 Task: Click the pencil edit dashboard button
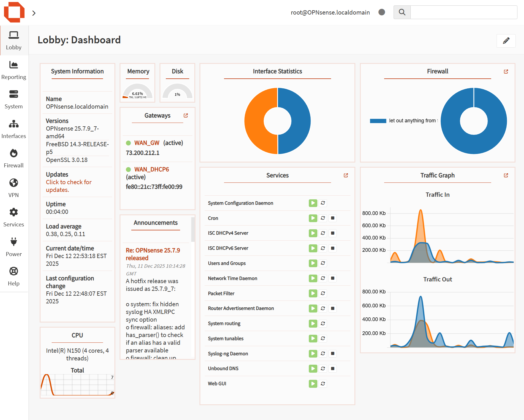(x=506, y=41)
